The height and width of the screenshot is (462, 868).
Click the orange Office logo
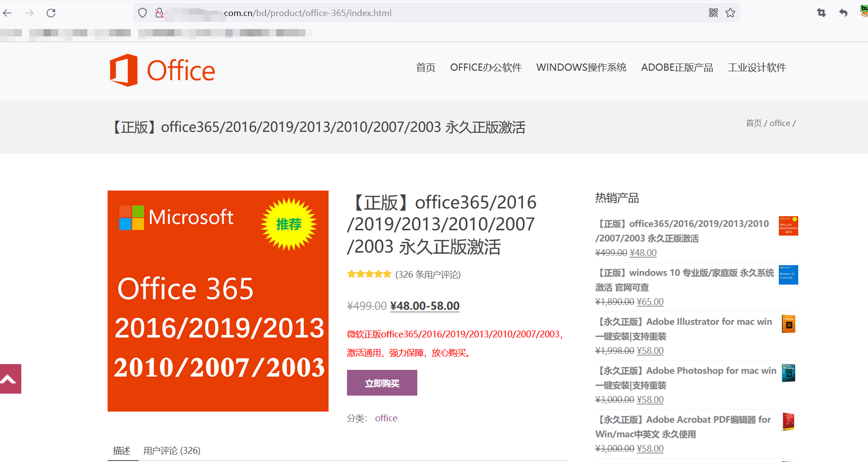coord(162,70)
